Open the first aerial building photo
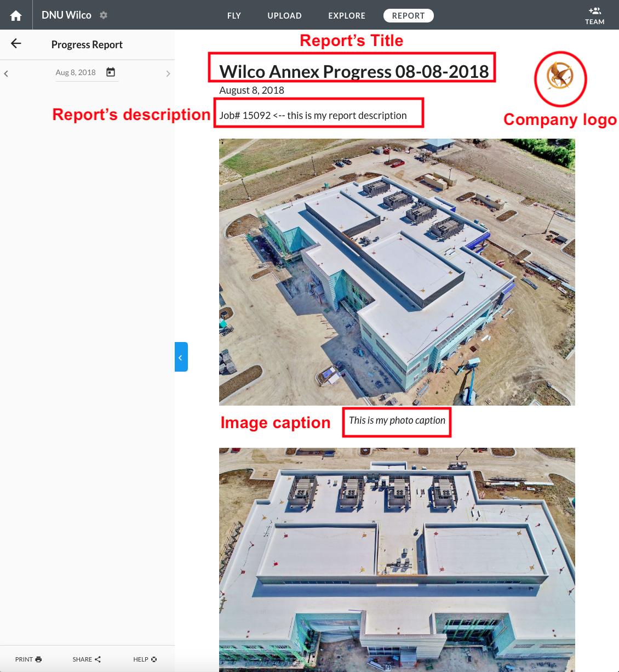Screen dimensions: 619x672 (397, 272)
